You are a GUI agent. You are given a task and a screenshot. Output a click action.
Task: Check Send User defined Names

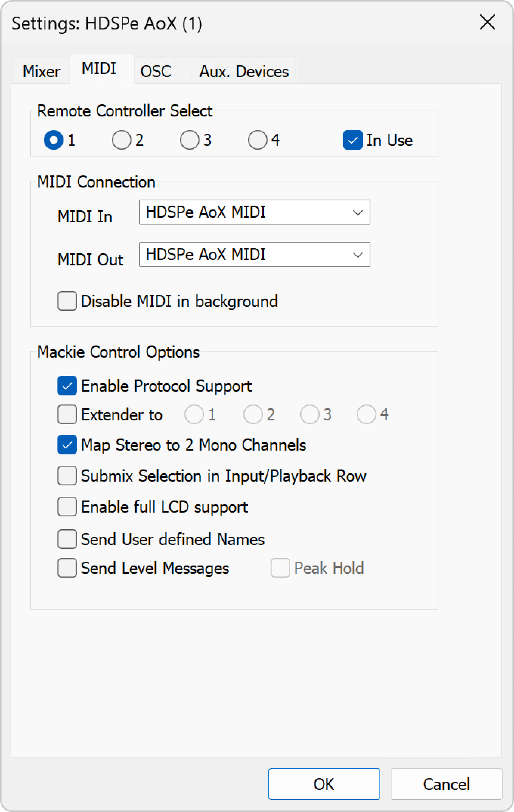pos(67,539)
